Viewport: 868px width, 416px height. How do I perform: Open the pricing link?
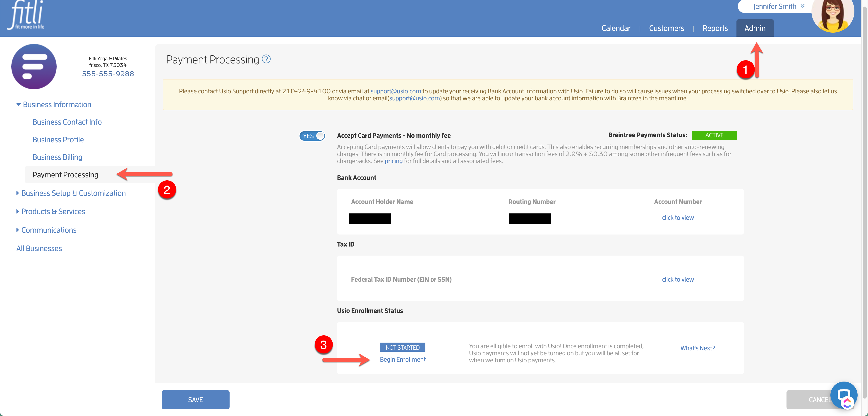[x=393, y=161]
